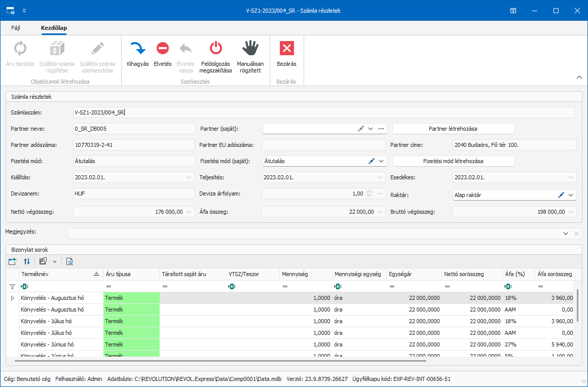
Task: Click the Szállítói számla szerkesztése pencil icon
Action: pyautogui.click(x=97, y=49)
